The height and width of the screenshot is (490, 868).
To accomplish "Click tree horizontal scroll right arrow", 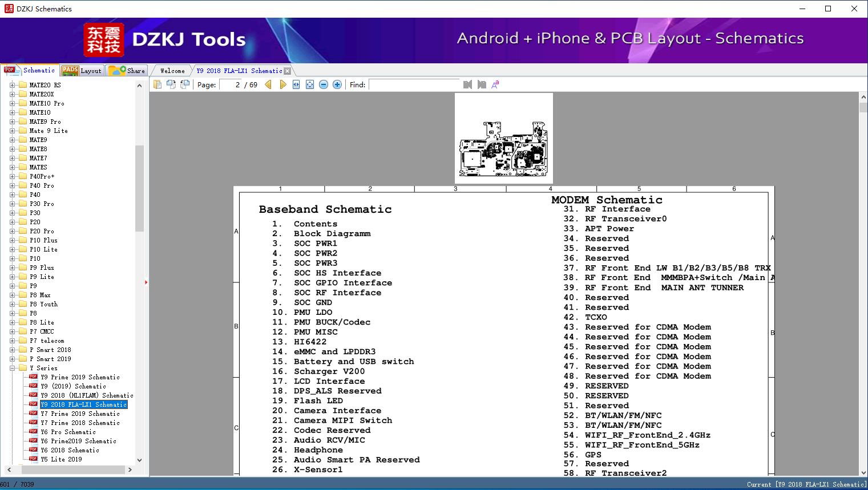I will click(x=130, y=470).
